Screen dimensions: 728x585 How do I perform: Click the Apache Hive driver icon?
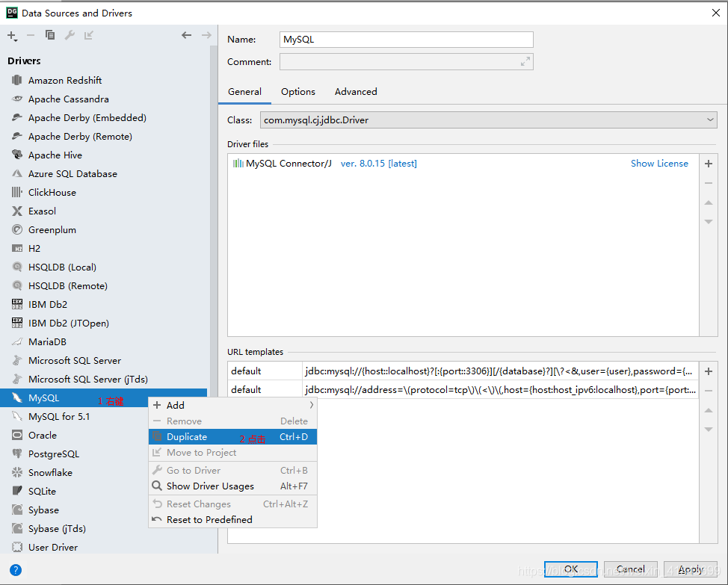click(x=17, y=155)
